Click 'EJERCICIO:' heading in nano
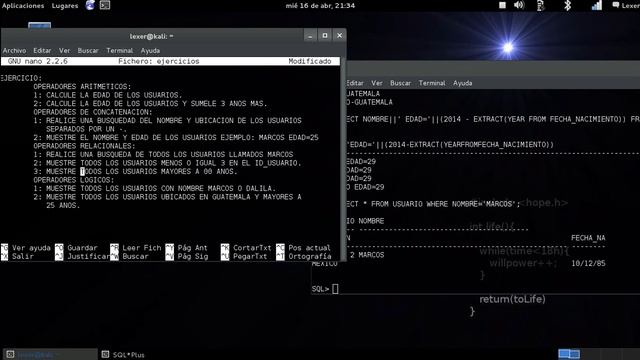The width and height of the screenshot is (640, 360). click(x=21, y=78)
